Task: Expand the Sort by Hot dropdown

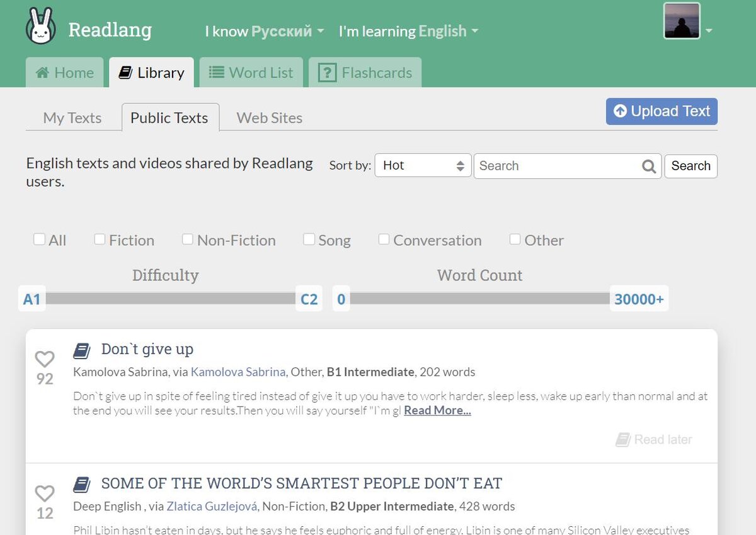Action: coord(423,166)
